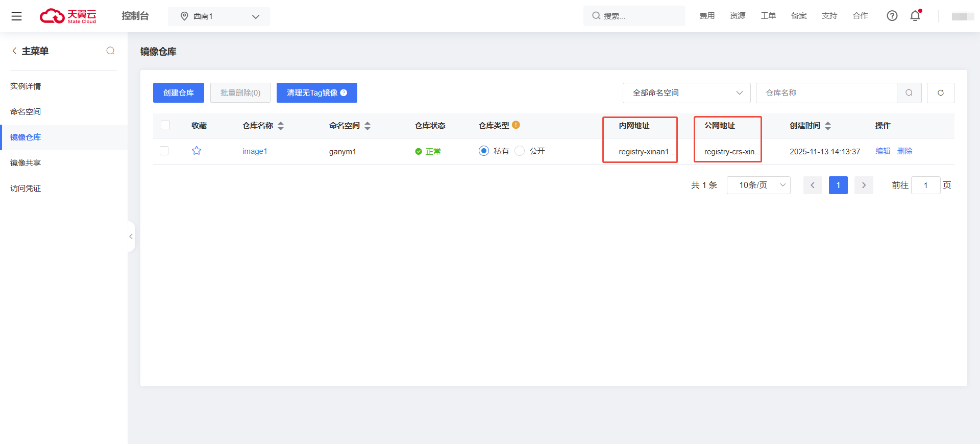Click the repository name search magnifier
The height and width of the screenshot is (444, 980).
909,93
